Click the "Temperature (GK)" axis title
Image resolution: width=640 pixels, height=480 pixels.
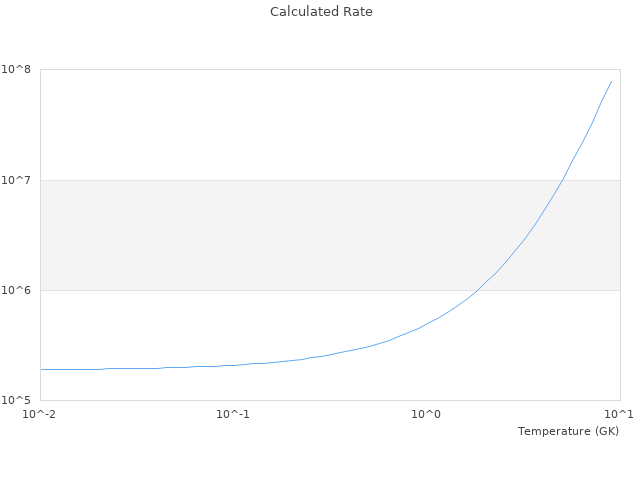pos(568,431)
